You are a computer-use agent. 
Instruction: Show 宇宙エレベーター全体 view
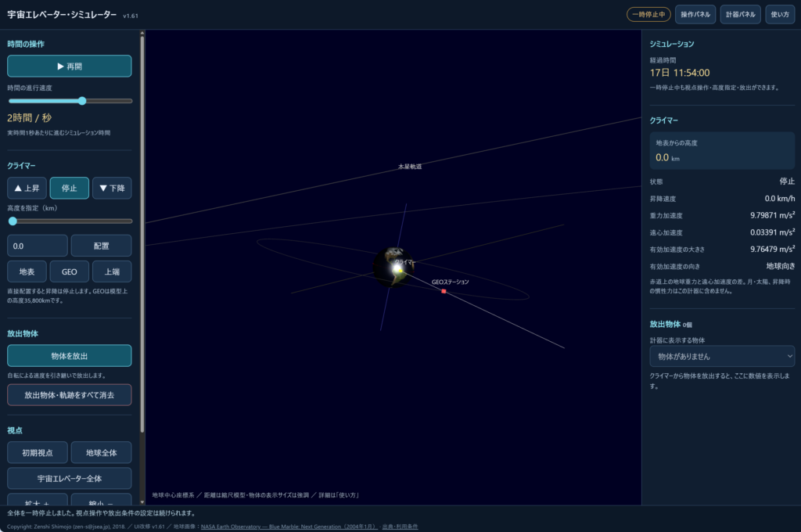click(x=70, y=479)
